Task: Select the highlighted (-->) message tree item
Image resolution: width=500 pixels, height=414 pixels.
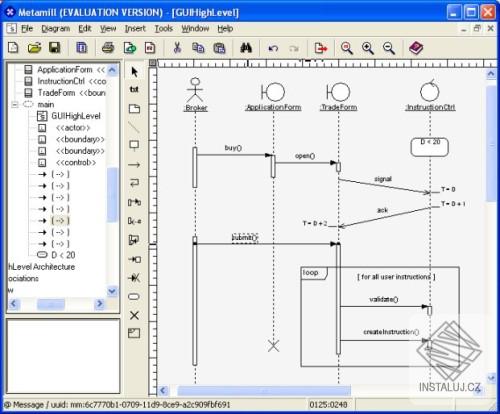Action: point(60,221)
